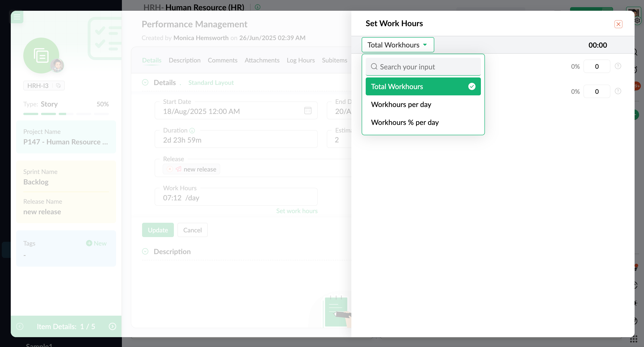644x347 pixels.
Task: Click the Duration info icon
Action: 192,131
